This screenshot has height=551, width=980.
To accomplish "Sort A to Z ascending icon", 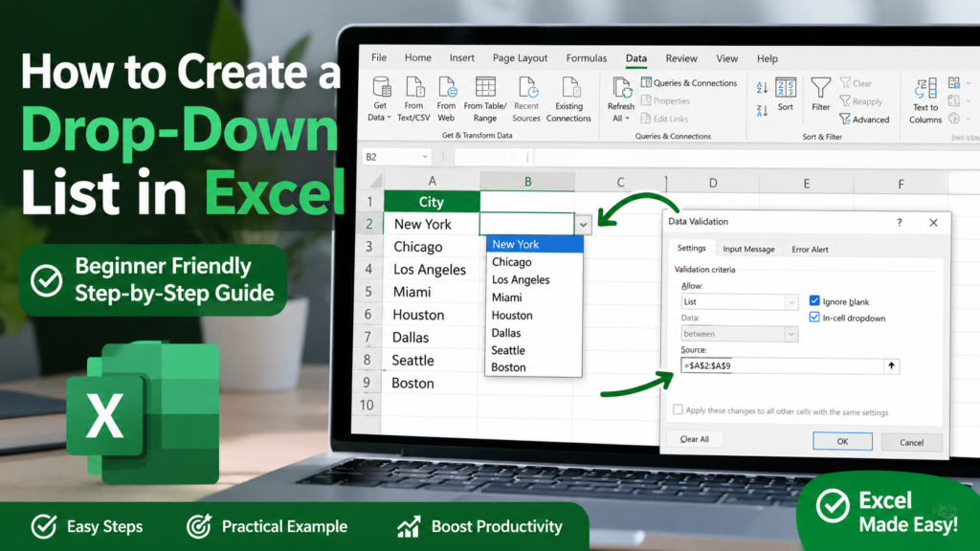I will point(762,87).
